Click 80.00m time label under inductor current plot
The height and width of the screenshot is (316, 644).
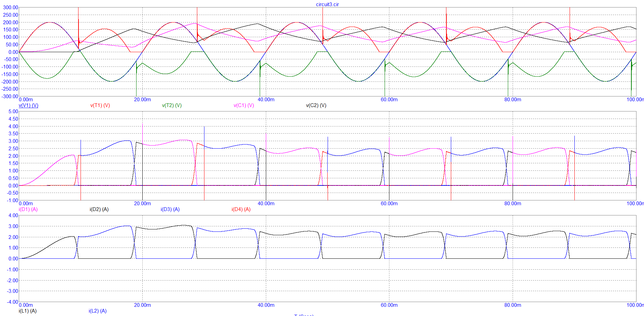pyautogui.click(x=513, y=305)
